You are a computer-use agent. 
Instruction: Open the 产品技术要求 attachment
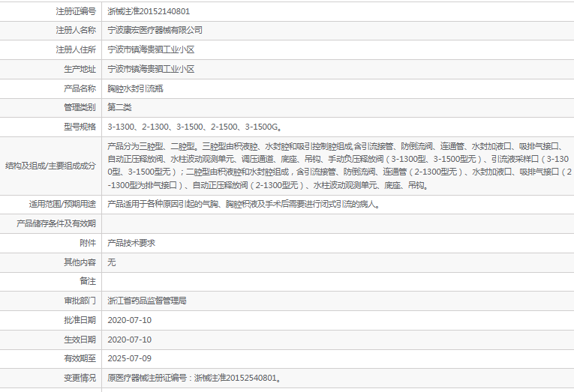coord(131,243)
